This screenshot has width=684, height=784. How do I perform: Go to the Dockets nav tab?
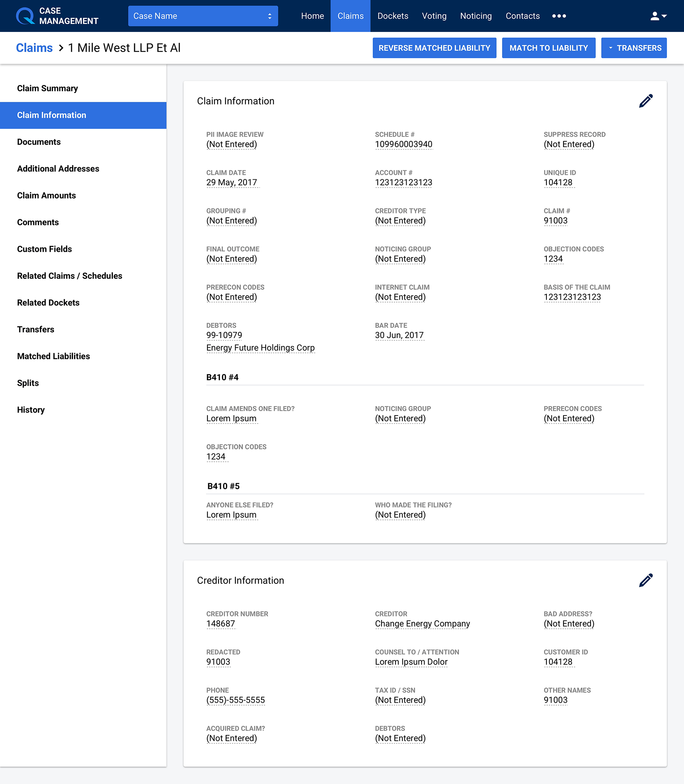[x=393, y=16]
